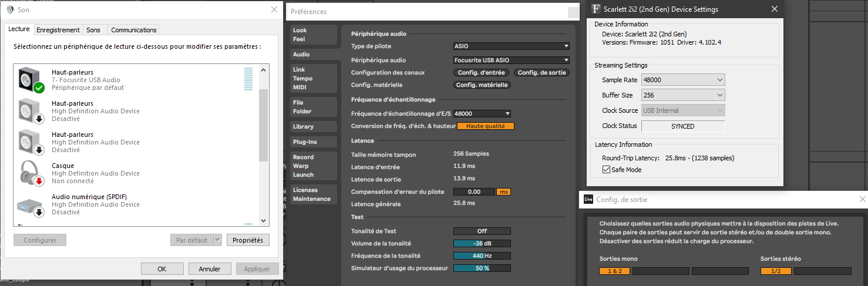
Task: Close the Config. de sortie window
Action: 862,200
